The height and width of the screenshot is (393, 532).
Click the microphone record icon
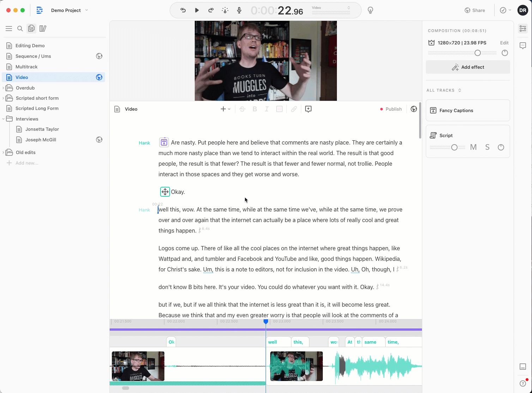[x=239, y=10]
